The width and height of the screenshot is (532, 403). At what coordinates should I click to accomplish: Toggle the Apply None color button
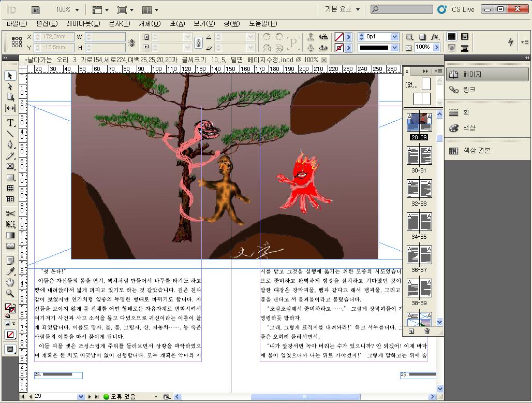click(x=10, y=335)
